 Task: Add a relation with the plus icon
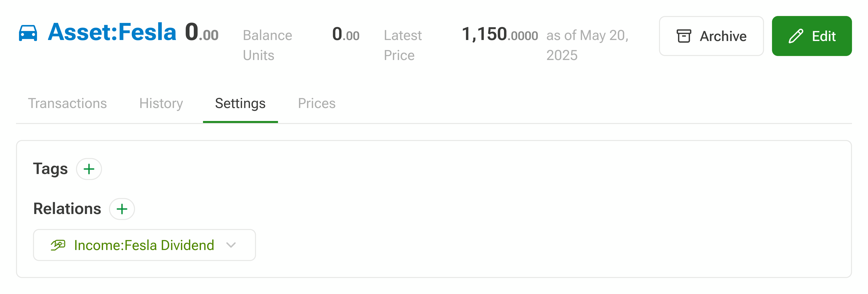point(122,209)
